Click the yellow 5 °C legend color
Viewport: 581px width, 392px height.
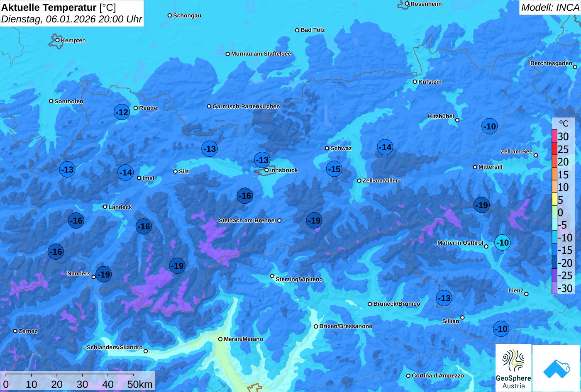tap(554, 200)
